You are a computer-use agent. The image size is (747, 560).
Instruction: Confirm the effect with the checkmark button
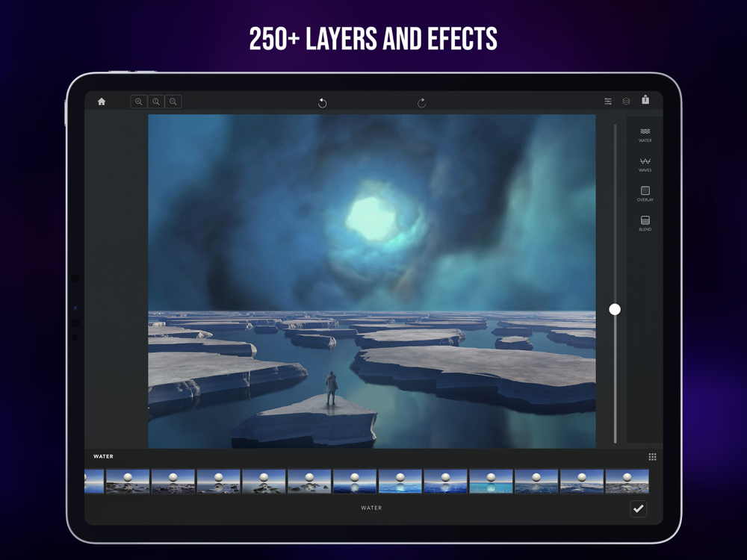639,508
